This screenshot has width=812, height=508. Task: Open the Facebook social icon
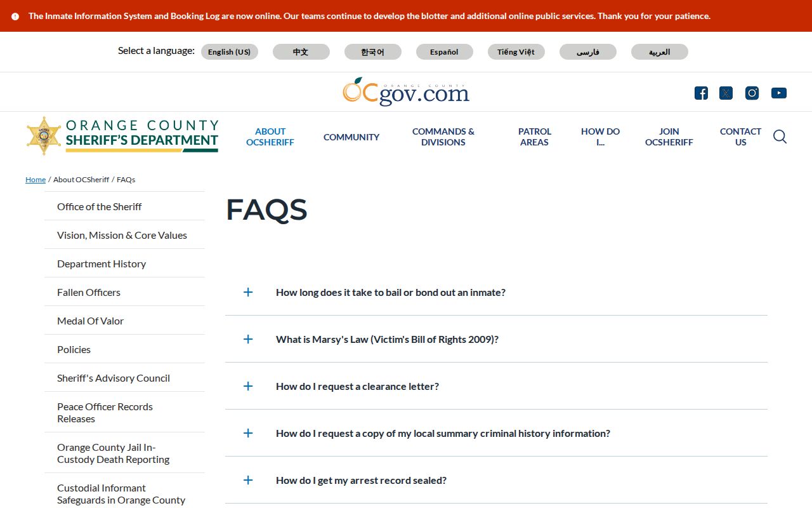pos(701,93)
